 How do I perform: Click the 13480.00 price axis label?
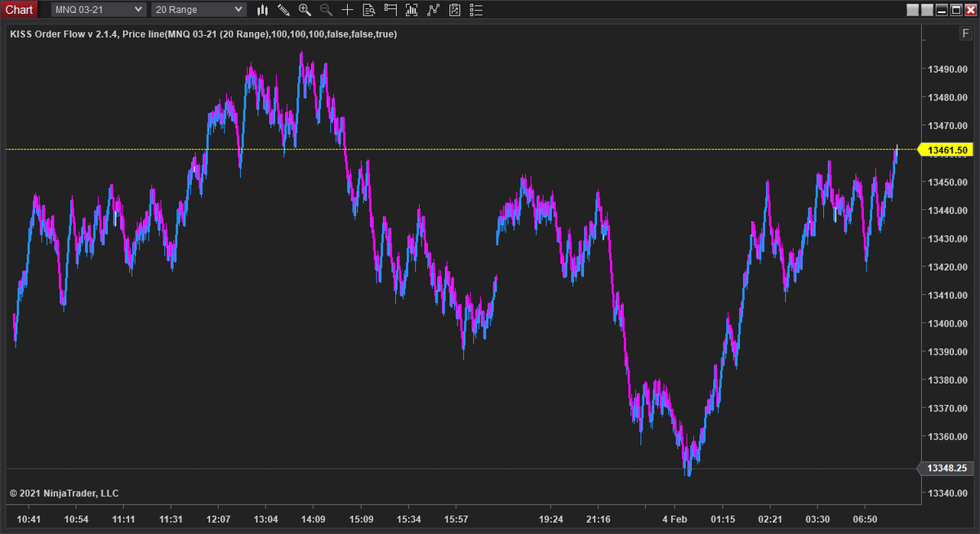click(947, 98)
